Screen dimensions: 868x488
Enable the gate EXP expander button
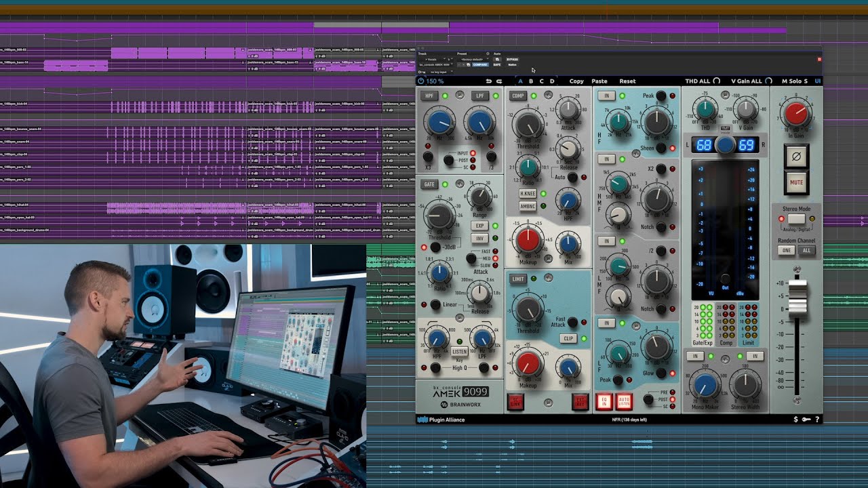[x=479, y=226]
